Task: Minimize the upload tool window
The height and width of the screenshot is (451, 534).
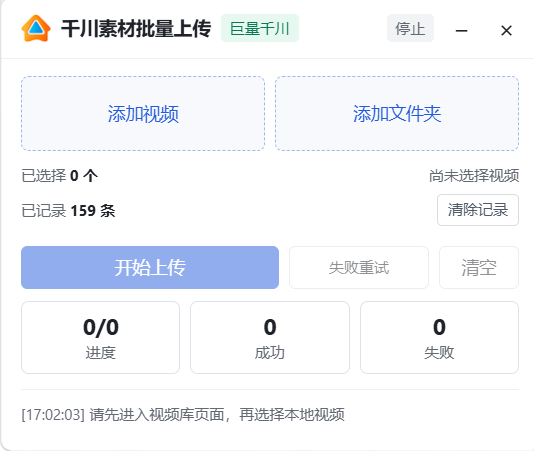Action: pos(461,31)
